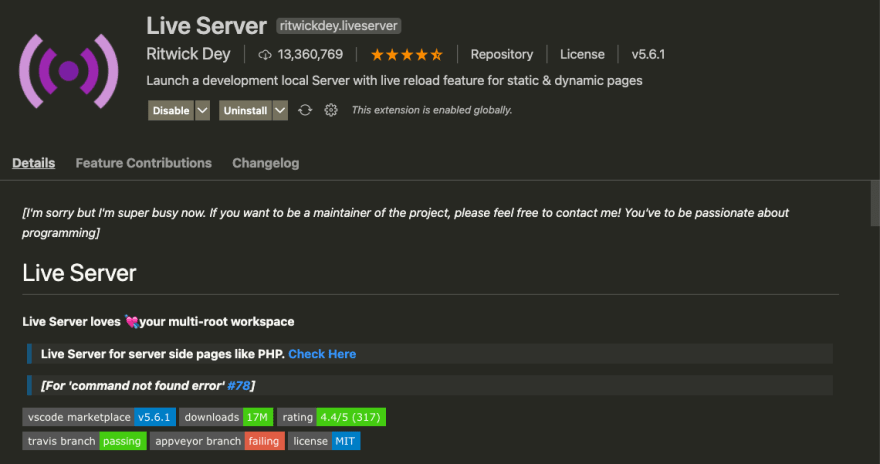Click the Ritwick Dey publisher name
880x464 pixels.
click(188, 54)
